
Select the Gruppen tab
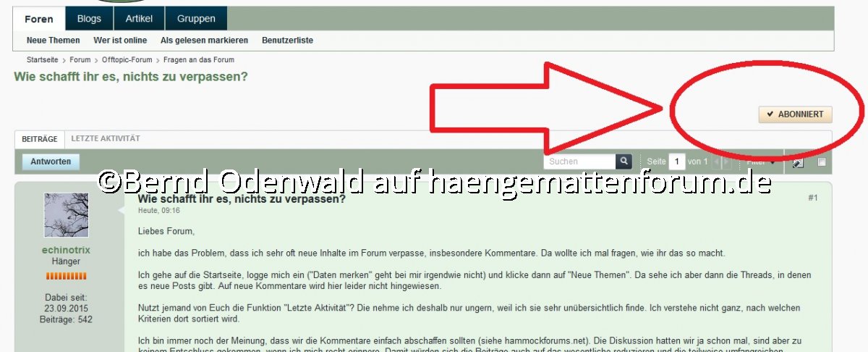tap(195, 19)
